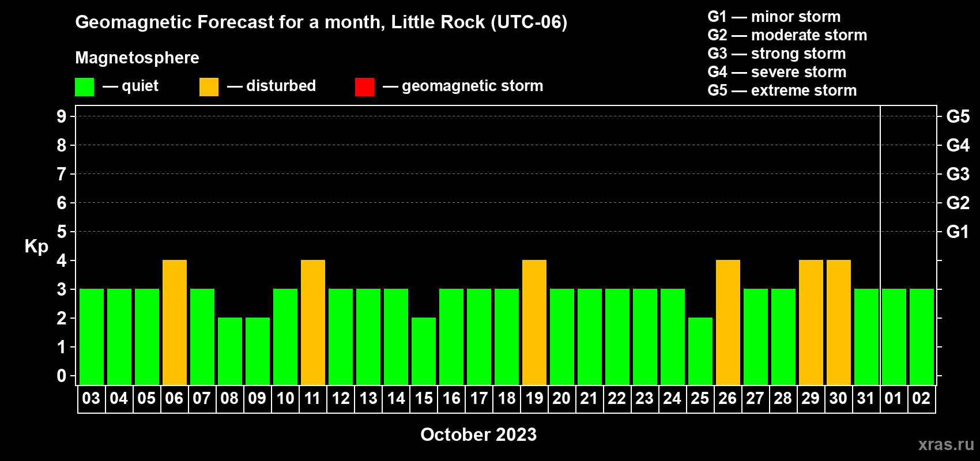Select the green bar for October 15

[424, 352]
